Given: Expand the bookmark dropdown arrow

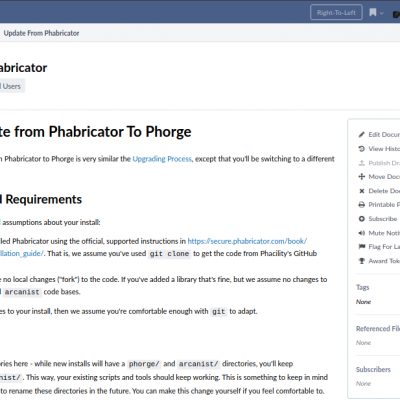Looking at the screenshot, I should click(x=382, y=13).
